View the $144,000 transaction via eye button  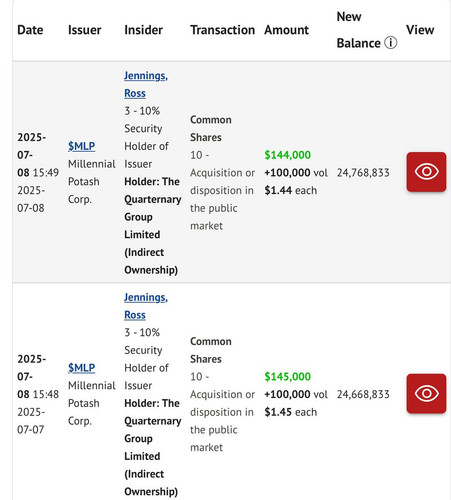coord(426,172)
